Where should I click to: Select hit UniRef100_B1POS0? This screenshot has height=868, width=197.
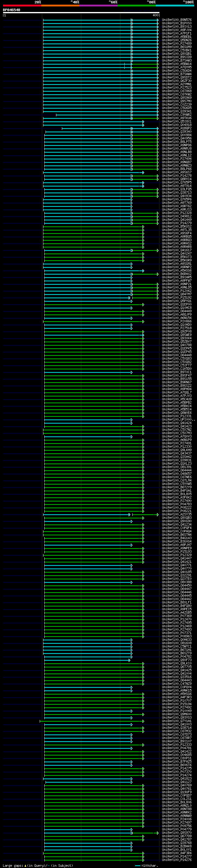coord(177,23)
